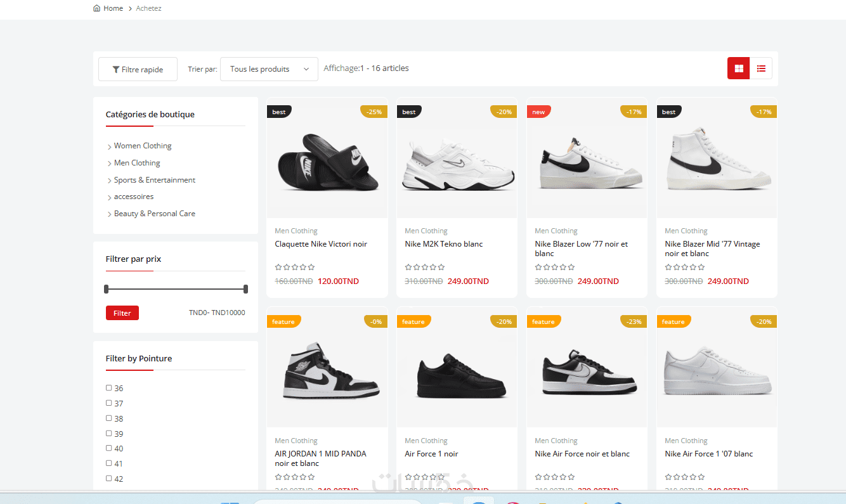Expand the Women Clothing category

(143, 146)
